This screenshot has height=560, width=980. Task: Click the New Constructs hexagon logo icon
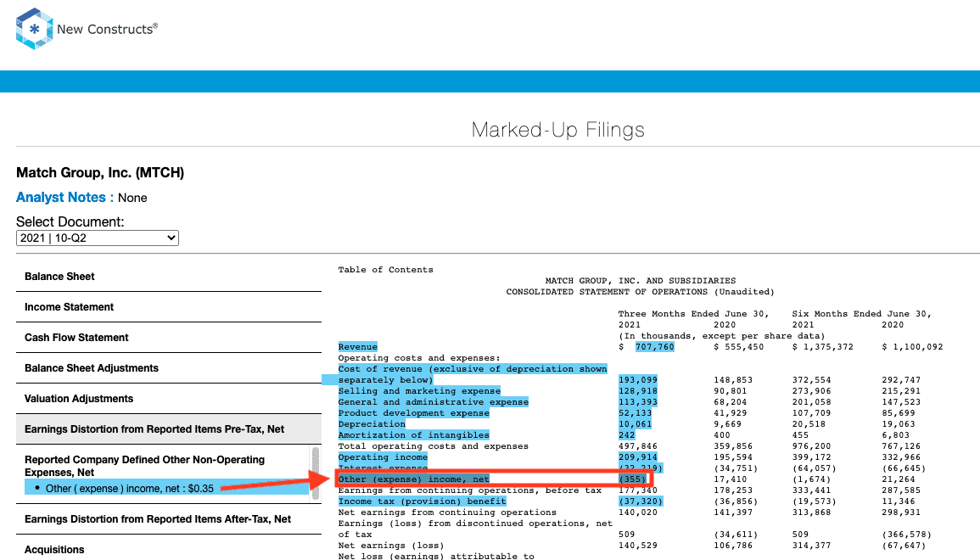pyautogui.click(x=35, y=29)
